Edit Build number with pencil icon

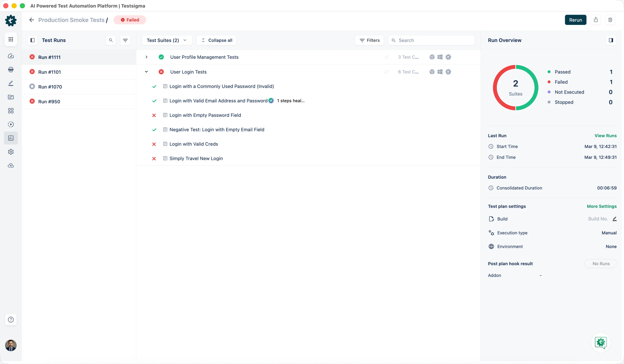615,219
